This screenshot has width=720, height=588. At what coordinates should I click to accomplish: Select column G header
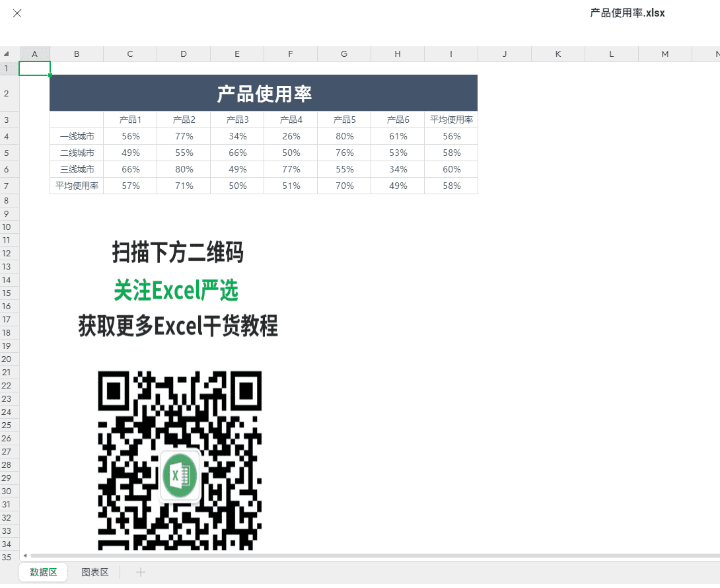344,54
